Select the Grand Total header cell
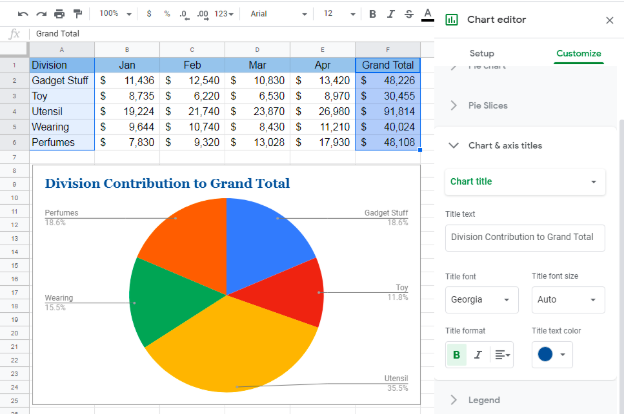This screenshot has width=629, height=418. pos(388,65)
